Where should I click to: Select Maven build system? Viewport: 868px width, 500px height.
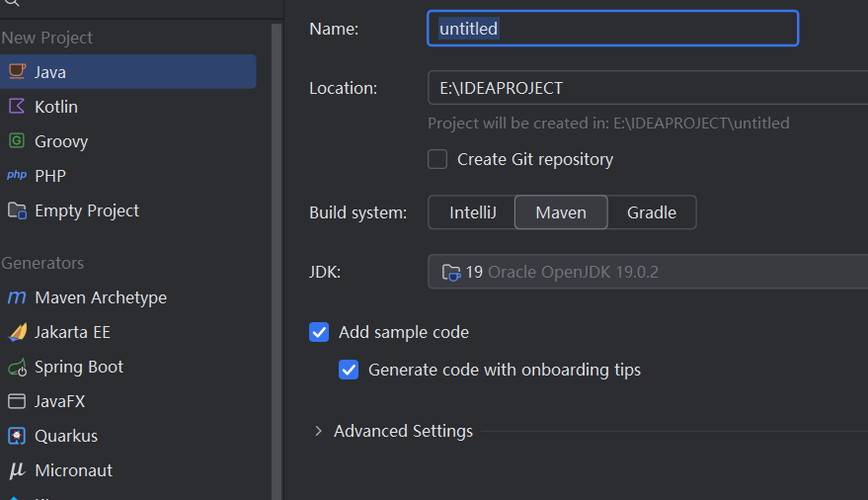561,212
